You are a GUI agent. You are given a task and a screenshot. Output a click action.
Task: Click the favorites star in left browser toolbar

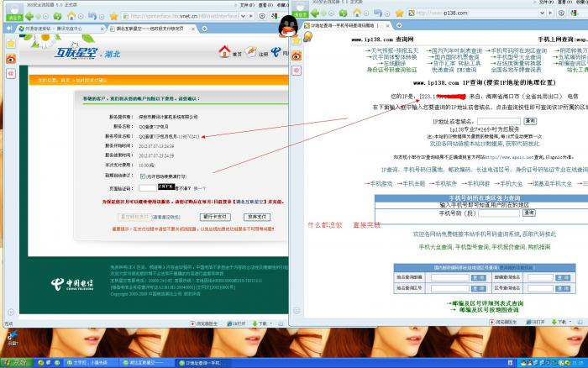114,16
